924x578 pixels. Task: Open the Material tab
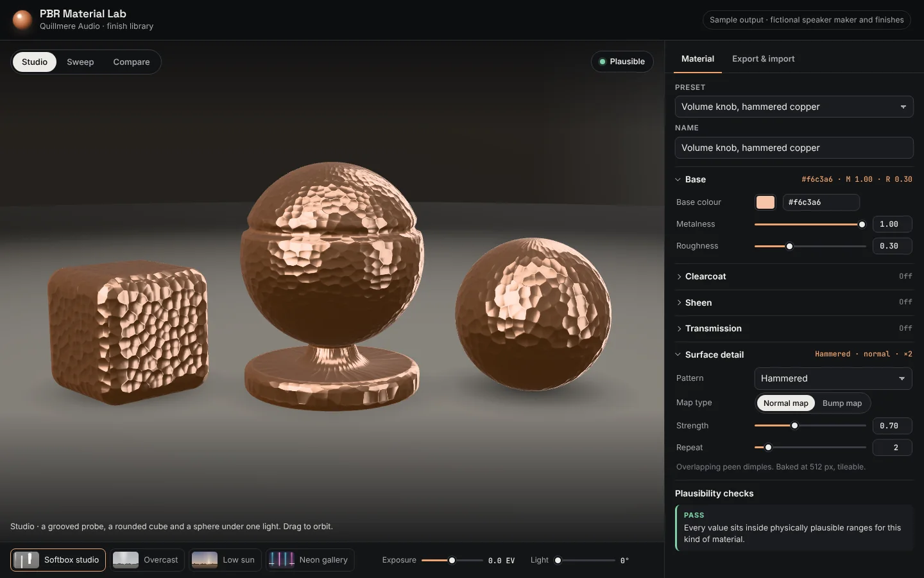[697, 59]
